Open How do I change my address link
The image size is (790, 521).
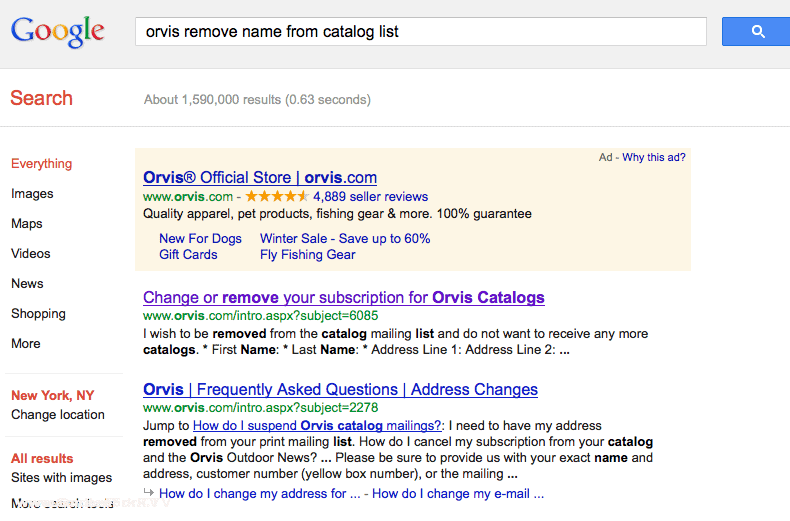259,494
